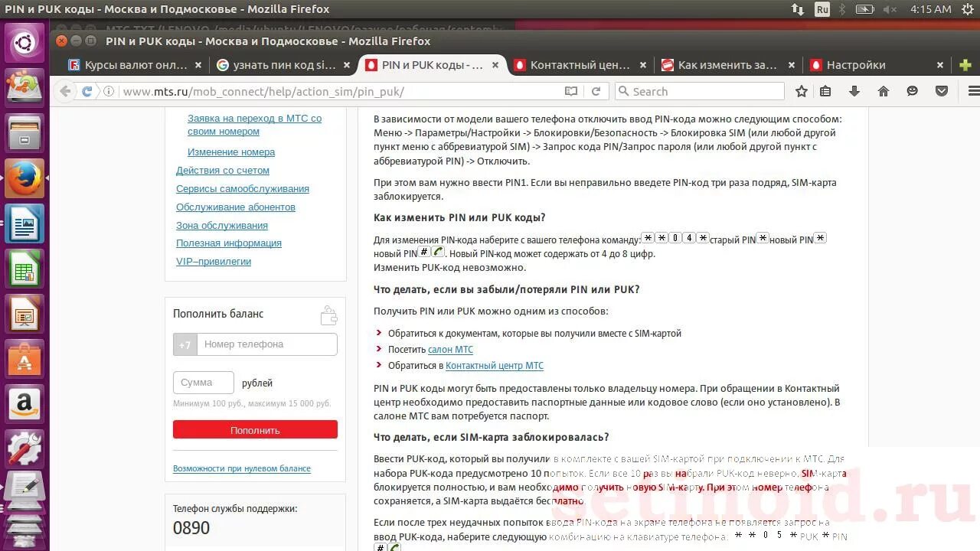980x551 pixels.
Task: Click the clock showing 4:15 AM
Action: [930, 9]
